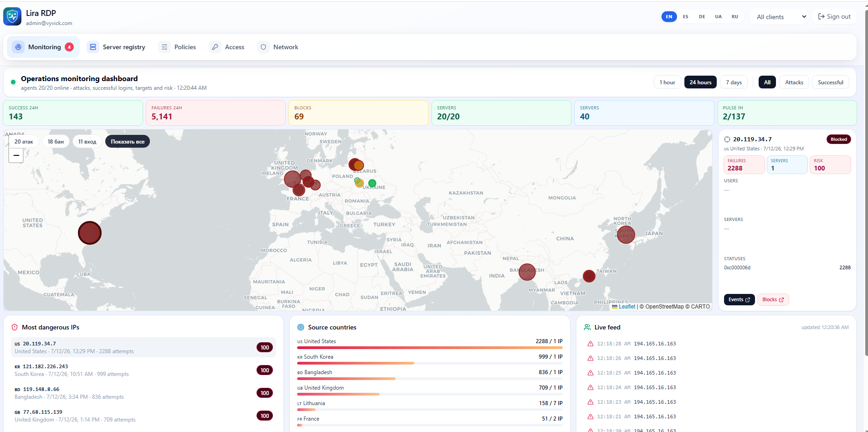The height and width of the screenshot is (432, 868).
Task: Select IP 121.182.226.243 in dangerous list
Action: click(144, 370)
